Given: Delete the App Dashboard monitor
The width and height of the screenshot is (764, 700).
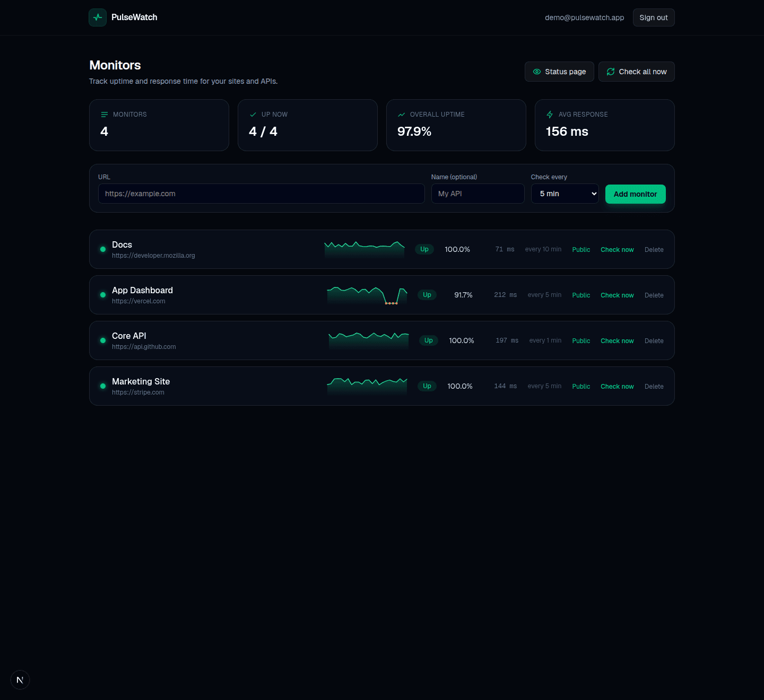Looking at the screenshot, I should tap(654, 295).
